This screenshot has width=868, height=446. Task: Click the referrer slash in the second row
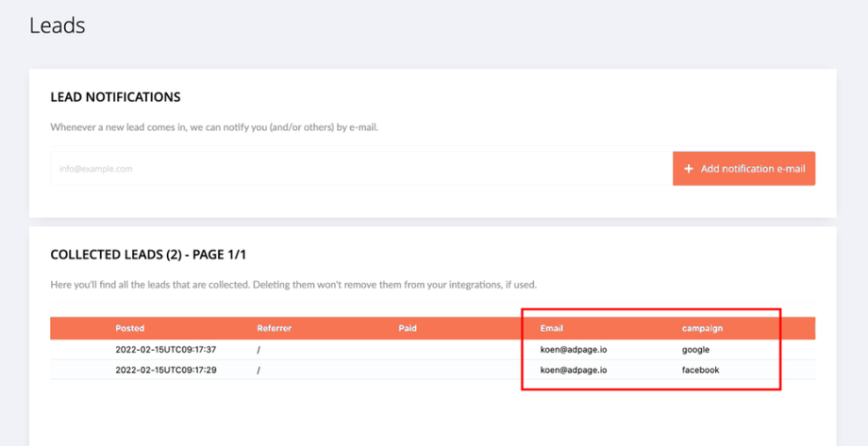coord(259,370)
